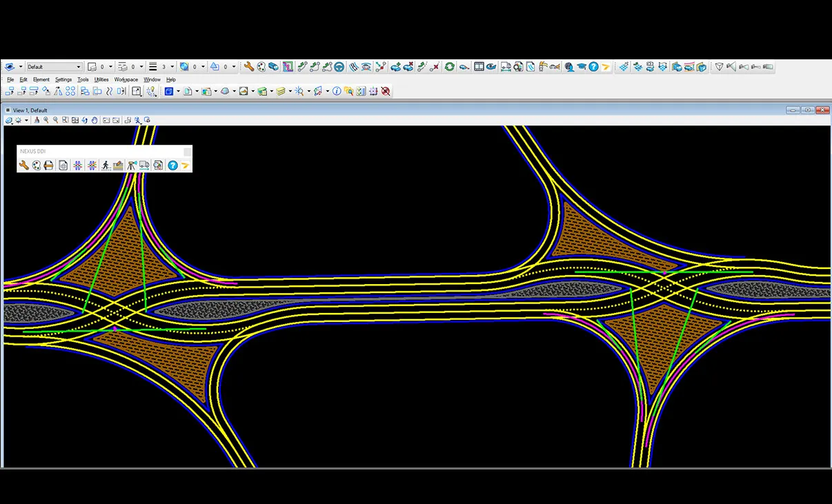Click the wrench icon in NEXUS DDI toolbox

[x=23, y=165]
